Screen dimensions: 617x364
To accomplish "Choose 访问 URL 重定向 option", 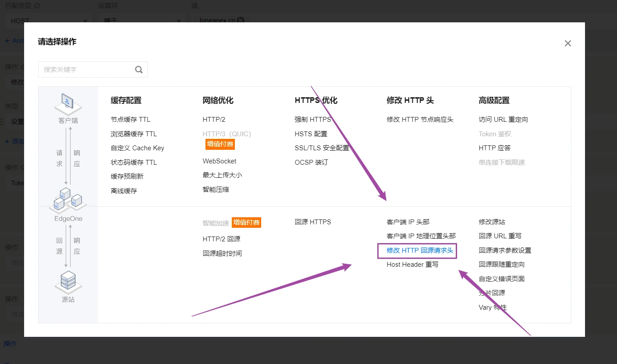I will (x=503, y=120).
